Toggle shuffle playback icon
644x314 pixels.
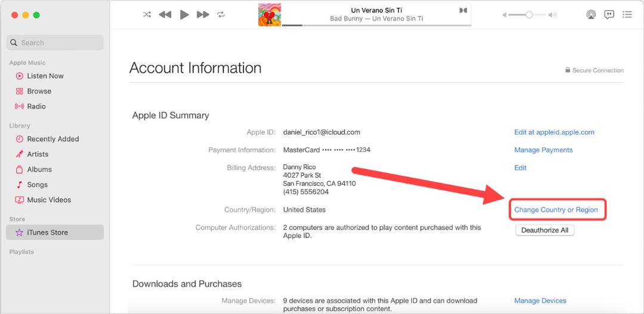point(147,14)
